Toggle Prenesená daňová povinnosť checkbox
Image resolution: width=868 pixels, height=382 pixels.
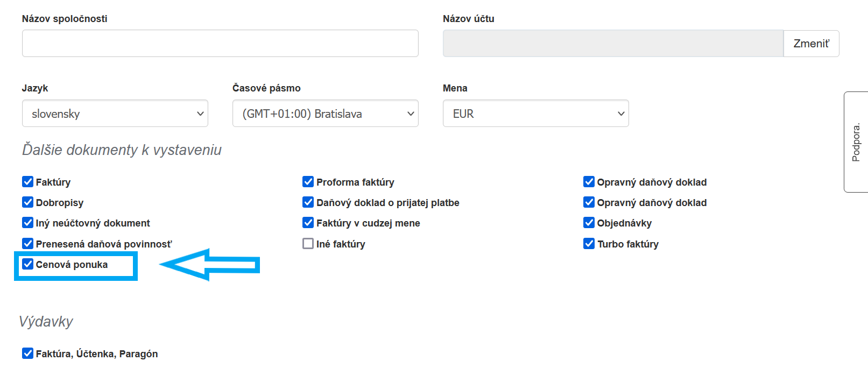(28, 244)
